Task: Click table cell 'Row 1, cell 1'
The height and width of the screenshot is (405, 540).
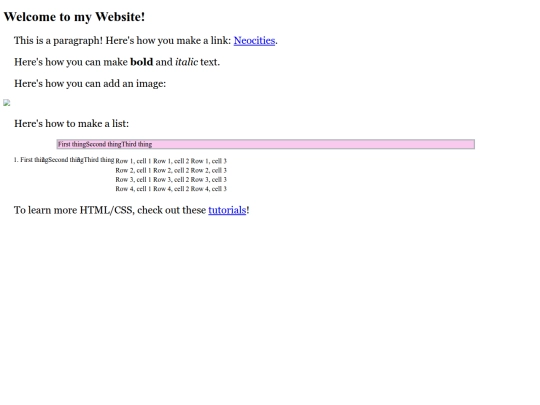Action: 133,161
